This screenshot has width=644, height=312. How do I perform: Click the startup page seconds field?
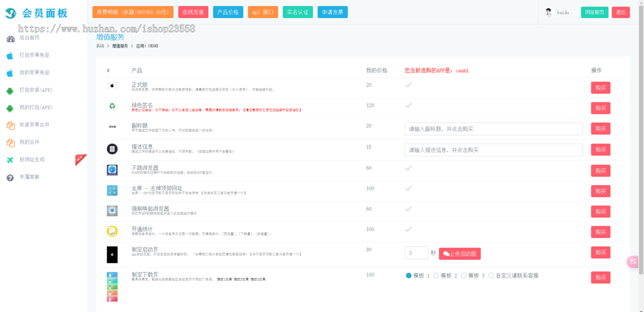[x=416, y=253]
